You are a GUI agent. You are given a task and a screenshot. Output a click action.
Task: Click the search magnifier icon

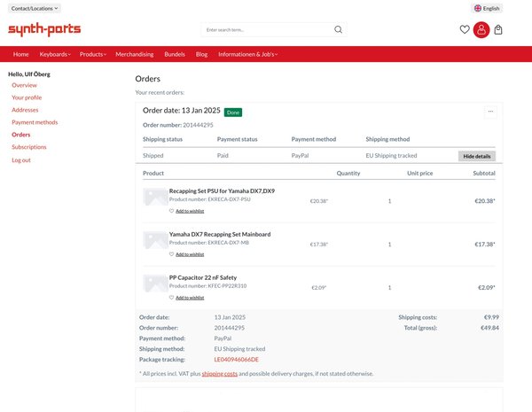click(x=338, y=29)
